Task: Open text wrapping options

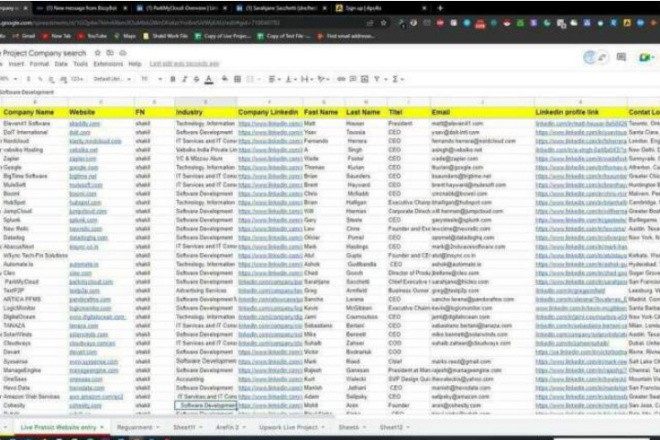Action: click(307, 79)
